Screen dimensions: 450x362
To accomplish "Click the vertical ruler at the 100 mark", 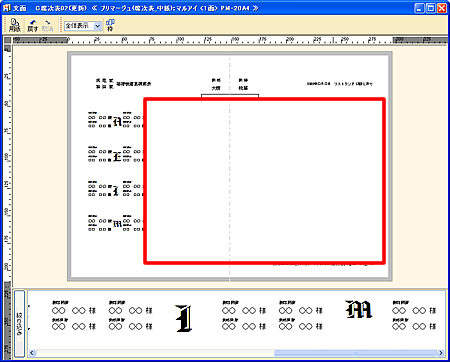I will (x=7, y=156).
